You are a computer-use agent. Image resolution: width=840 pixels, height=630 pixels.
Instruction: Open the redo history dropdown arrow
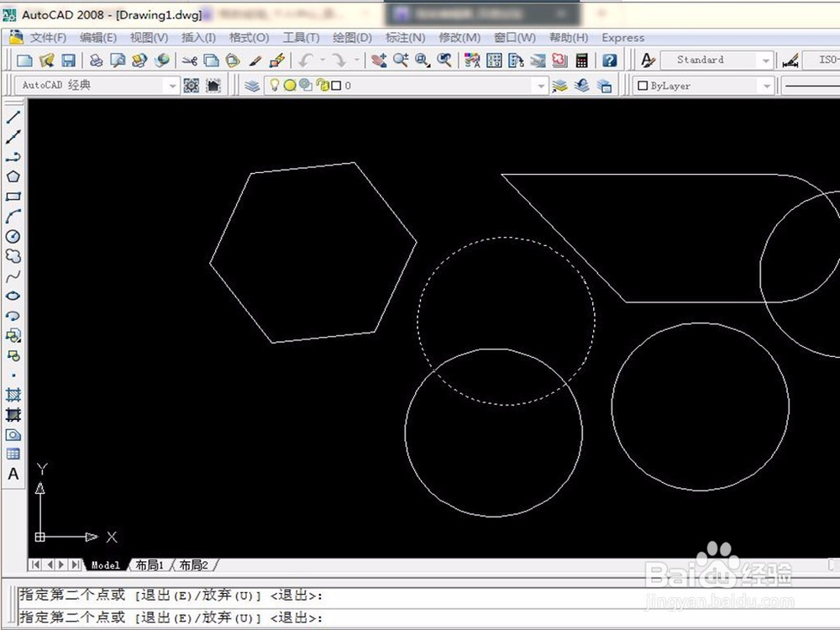point(356,60)
